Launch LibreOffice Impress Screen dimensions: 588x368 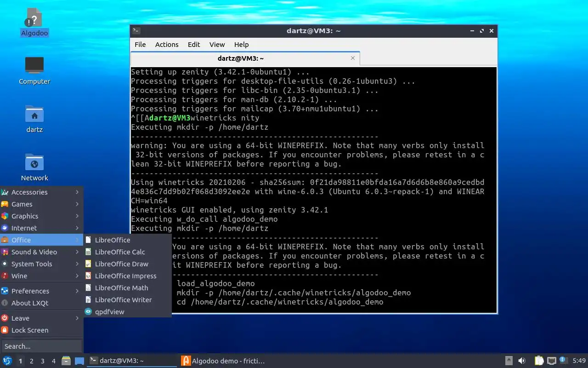click(127, 276)
